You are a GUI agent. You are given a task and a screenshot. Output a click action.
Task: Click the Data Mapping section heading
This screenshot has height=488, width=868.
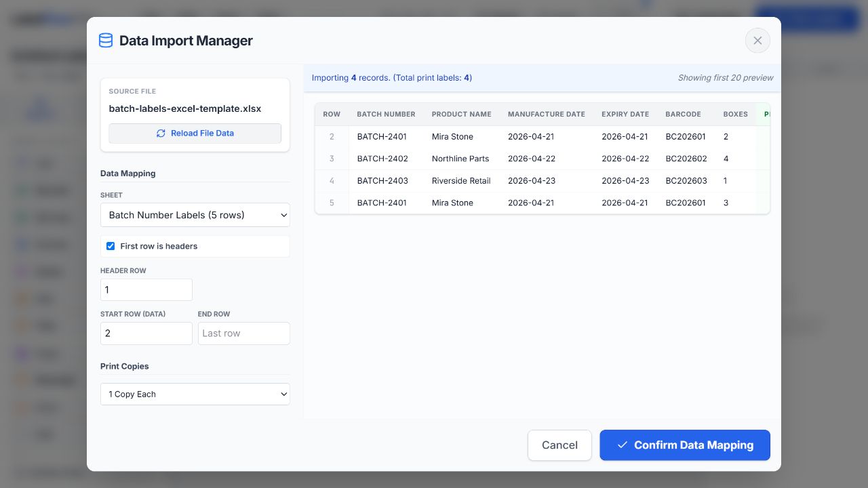click(128, 174)
